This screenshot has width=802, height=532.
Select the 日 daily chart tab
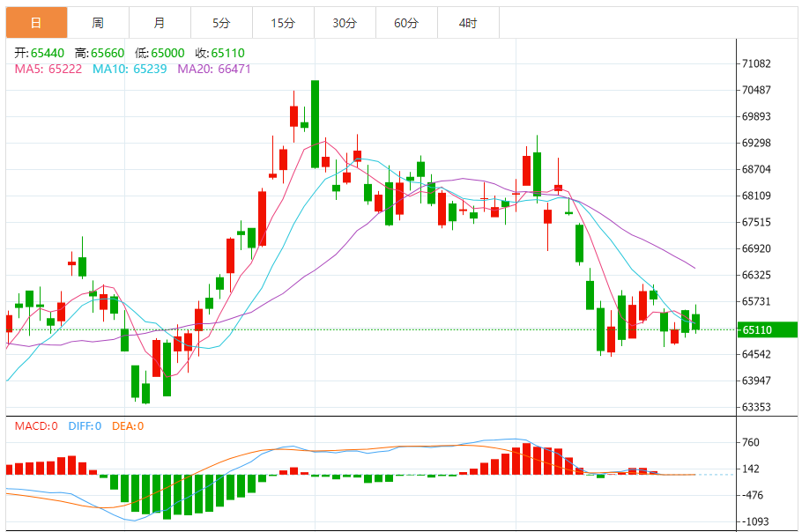tap(36, 23)
